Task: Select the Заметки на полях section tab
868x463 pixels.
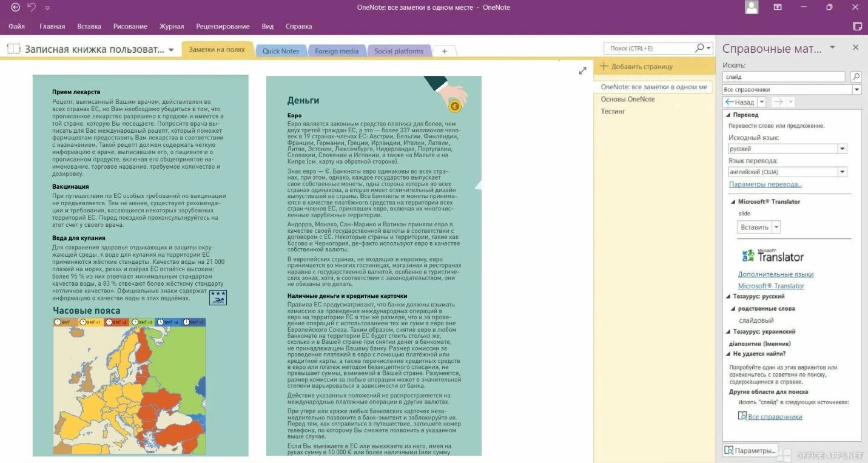Action: (217, 50)
